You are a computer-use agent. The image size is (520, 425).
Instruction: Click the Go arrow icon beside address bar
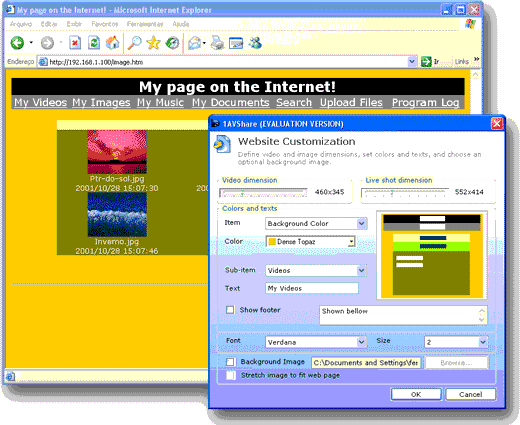[x=426, y=62]
